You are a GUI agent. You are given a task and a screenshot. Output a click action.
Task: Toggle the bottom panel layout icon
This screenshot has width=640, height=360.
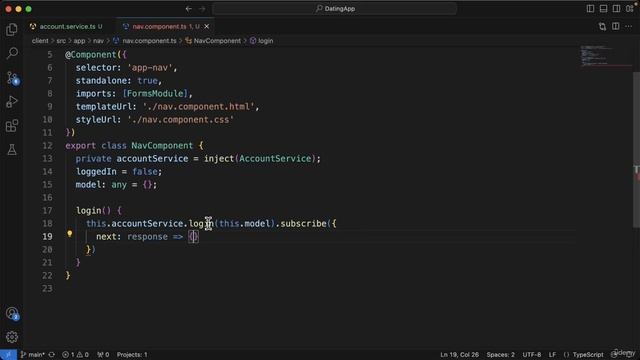click(x=603, y=9)
